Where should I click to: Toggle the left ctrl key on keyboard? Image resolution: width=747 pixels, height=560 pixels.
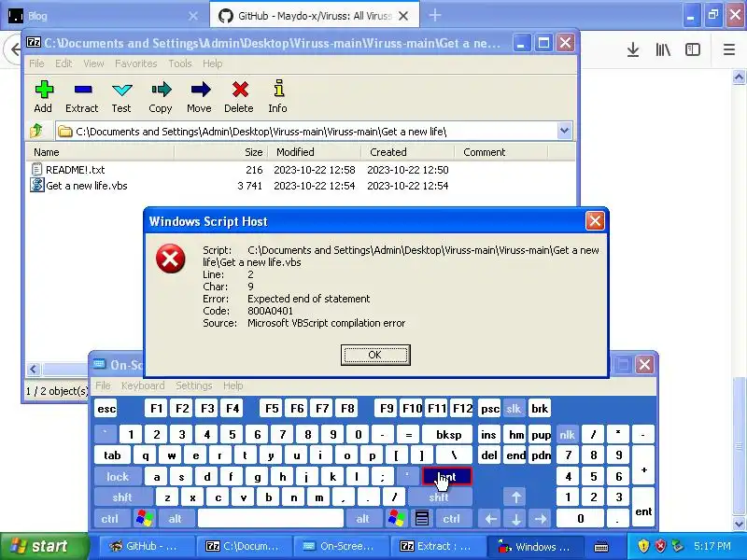tap(110, 518)
